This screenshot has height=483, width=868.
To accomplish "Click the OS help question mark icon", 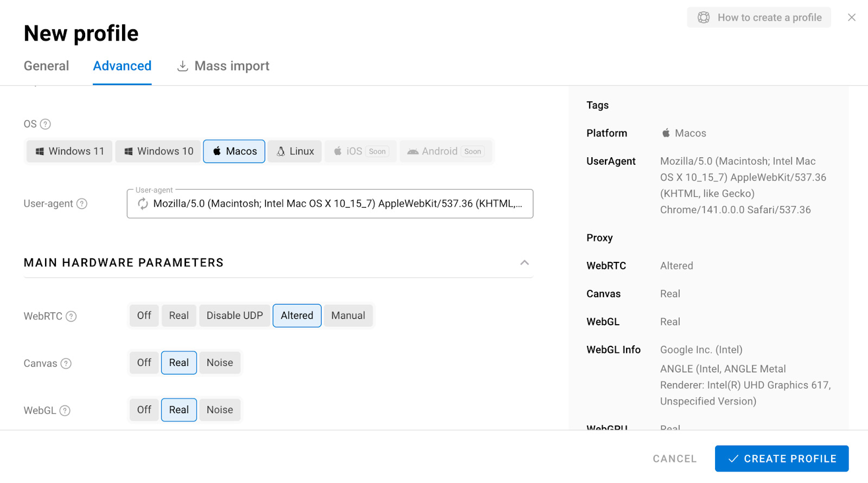I will [x=46, y=124].
